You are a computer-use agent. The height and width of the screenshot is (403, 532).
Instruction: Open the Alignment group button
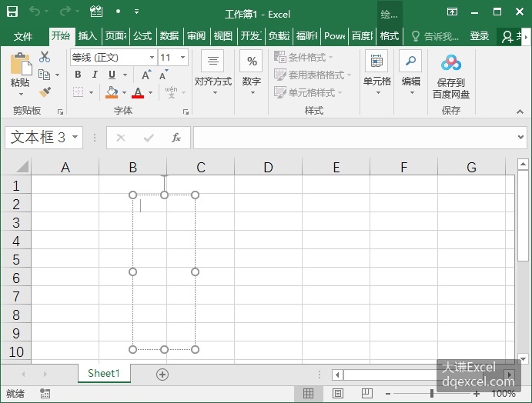click(212, 72)
